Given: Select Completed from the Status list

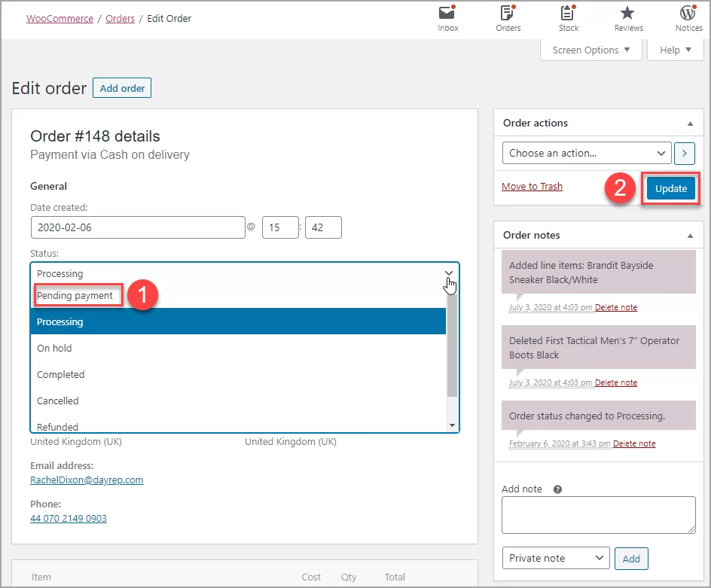Looking at the screenshot, I should pos(60,374).
